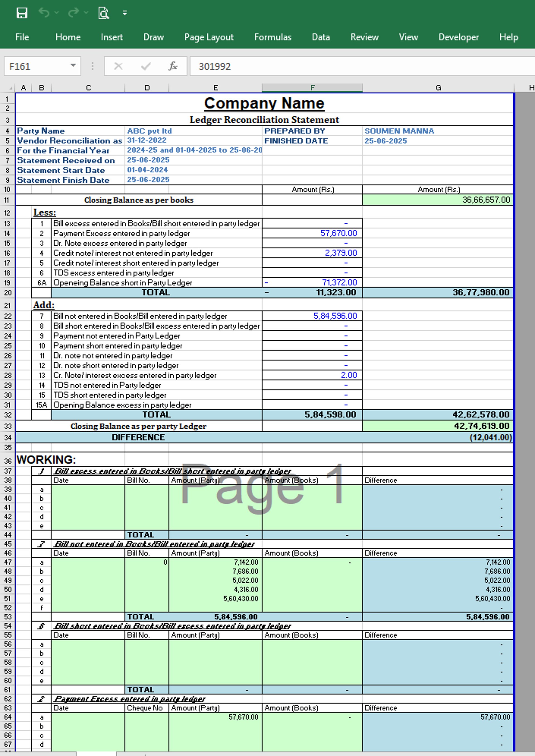Viewport: 535px width, 756px height.
Task: Click the Select All corner triangle
Action: click(x=11, y=88)
